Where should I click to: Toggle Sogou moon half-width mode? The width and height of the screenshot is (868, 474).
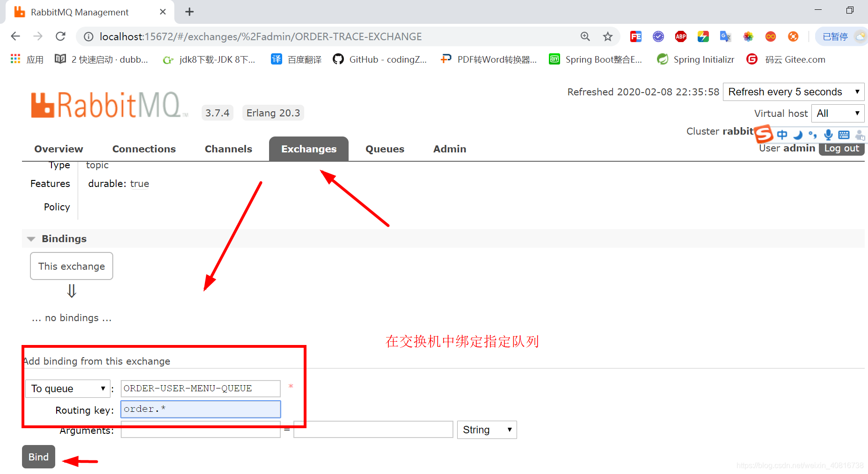click(798, 135)
